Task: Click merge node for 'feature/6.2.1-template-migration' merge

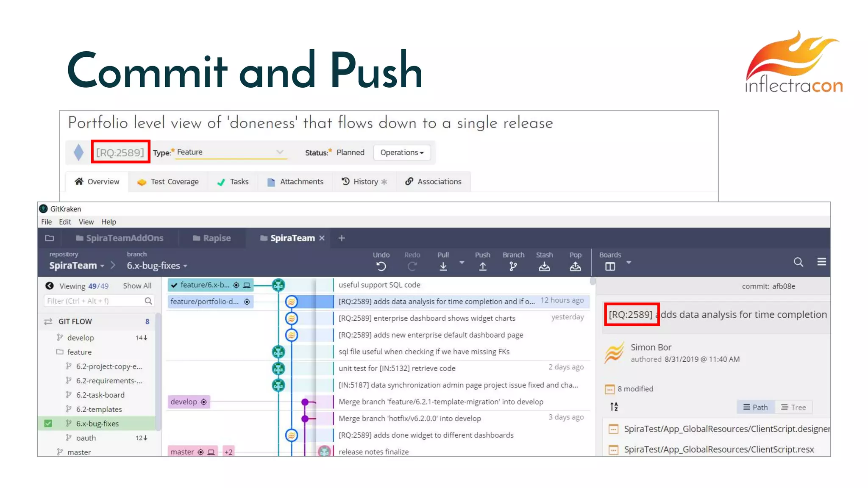Action: (x=305, y=402)
